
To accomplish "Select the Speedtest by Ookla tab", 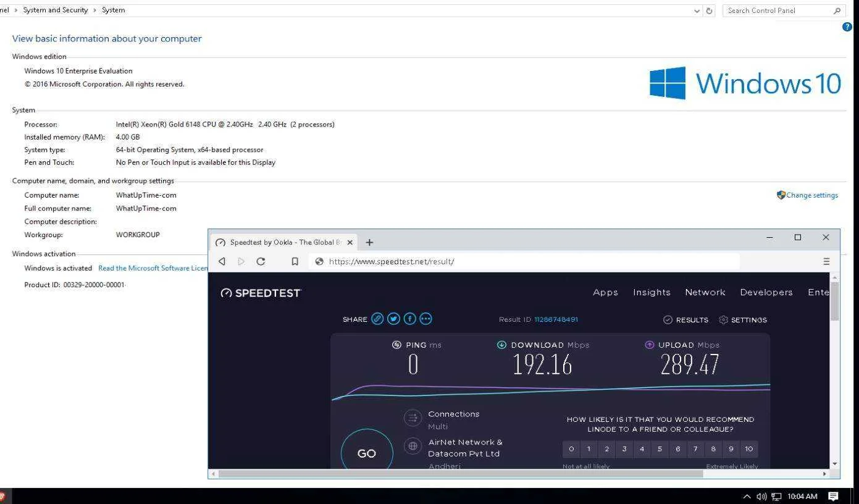I will click(x=284, y=242).
